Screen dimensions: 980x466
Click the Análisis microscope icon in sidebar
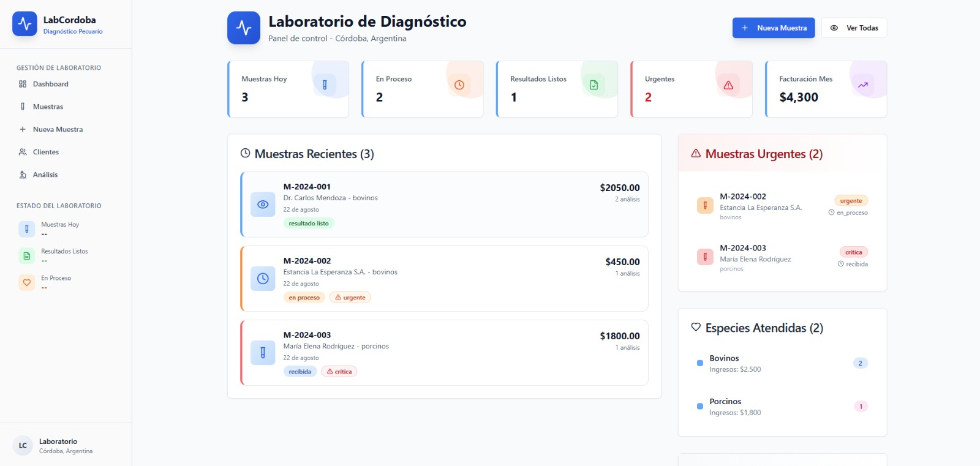pyautogui.click(x=23, y=175)
